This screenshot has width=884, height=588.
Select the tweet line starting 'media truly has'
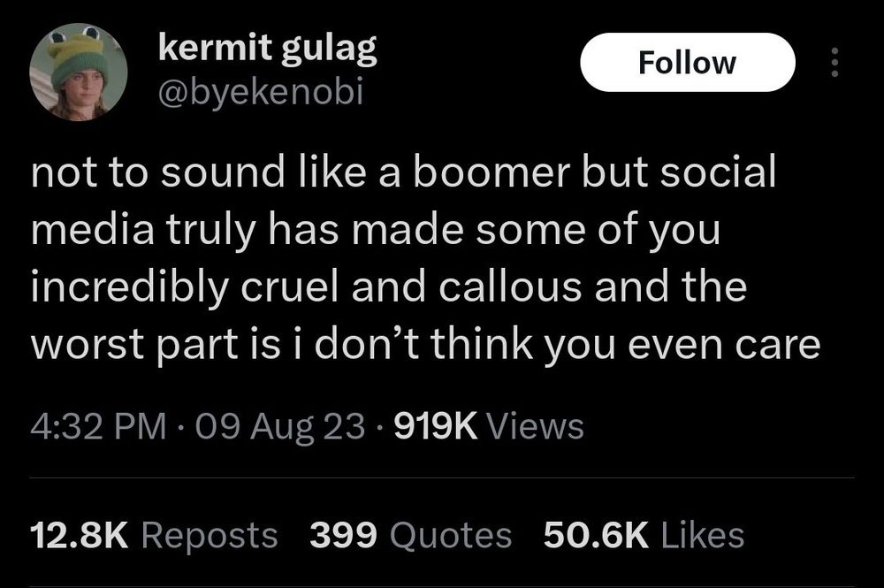tap(376, 230)
